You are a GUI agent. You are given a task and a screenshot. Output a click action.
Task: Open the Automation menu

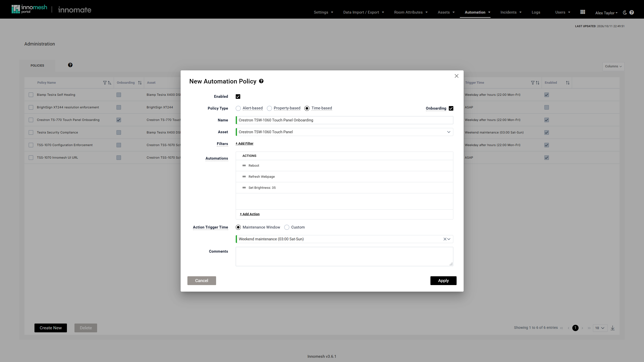point(477,12)
